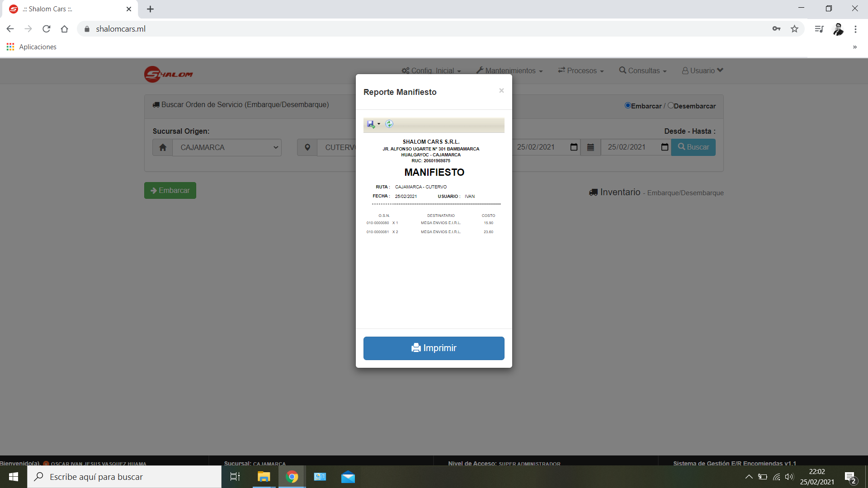Click the Imprimir button
The height and width of the screenshot is (488, 868).
pyautogui.click(x=434, y=348)
